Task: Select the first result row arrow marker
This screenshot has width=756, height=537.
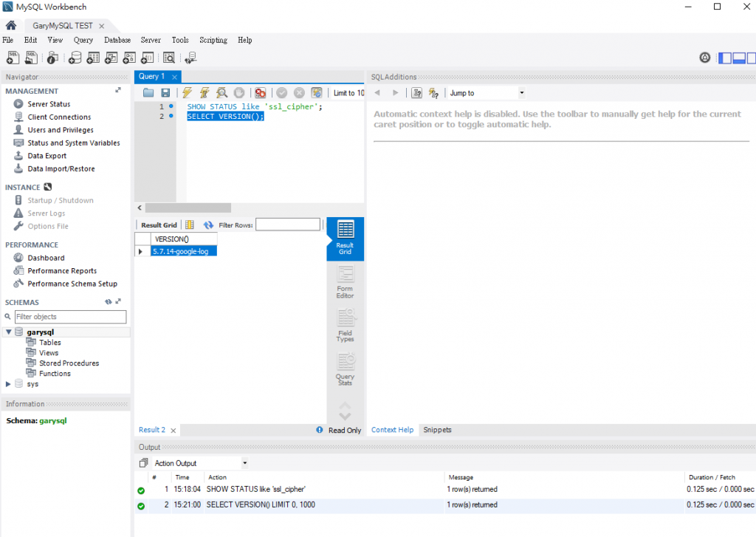Action: pos(141,251)
